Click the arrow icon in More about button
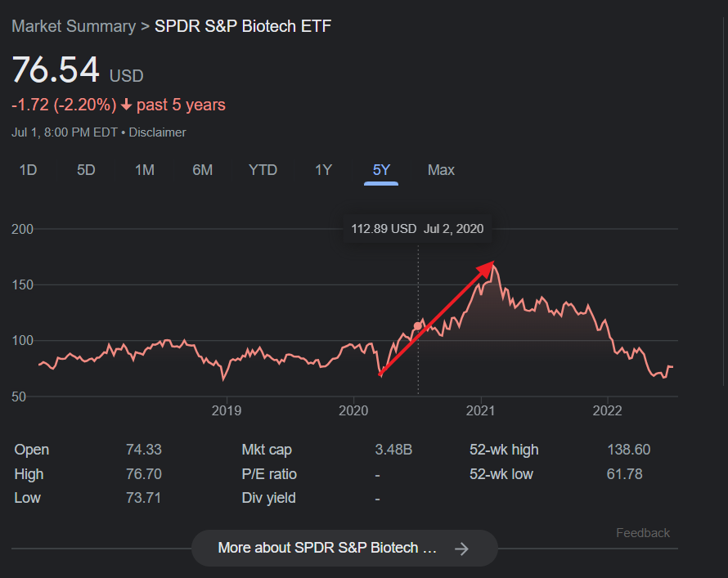This screenshot has width=728, height=578. tap(461, 549)
